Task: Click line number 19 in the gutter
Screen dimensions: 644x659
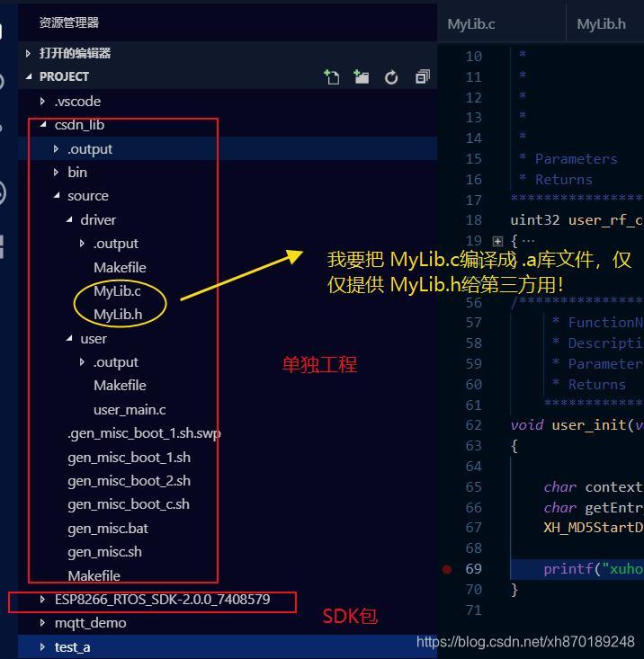Action: coord(473,241)
